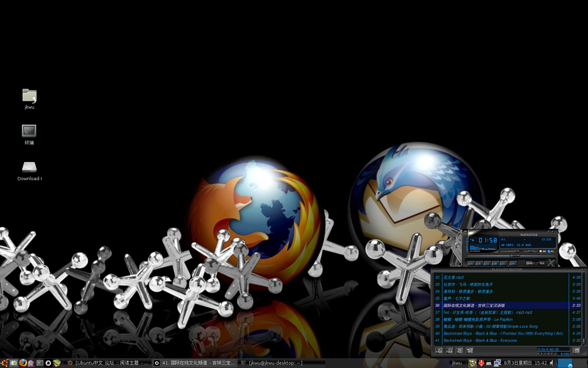Select playlist track 37 hot - 沙宝亮-暗香
Screen dimensions: 588x368
point(507,312)
